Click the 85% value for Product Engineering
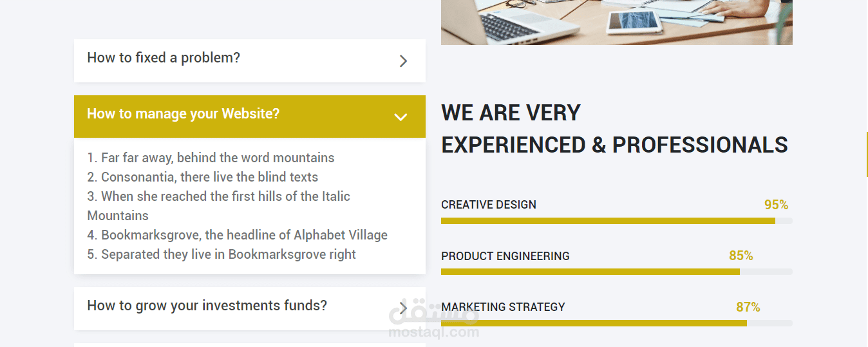 pos(741,256)
